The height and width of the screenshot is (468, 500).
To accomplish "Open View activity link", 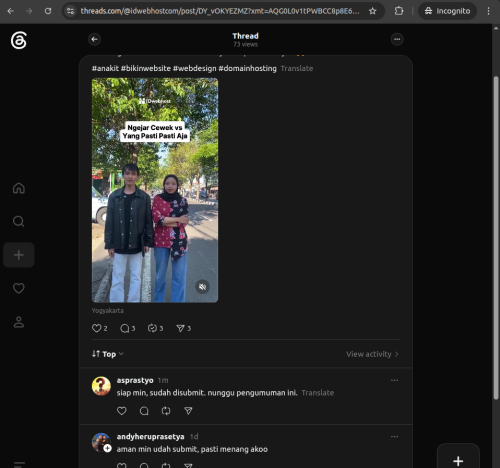I will pos(372,354).
